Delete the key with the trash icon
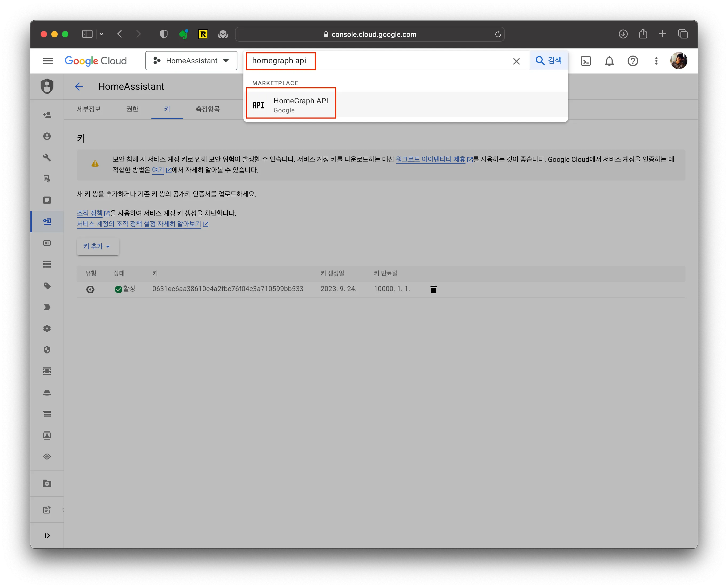 pyautogui.click(x=433, y=289)
